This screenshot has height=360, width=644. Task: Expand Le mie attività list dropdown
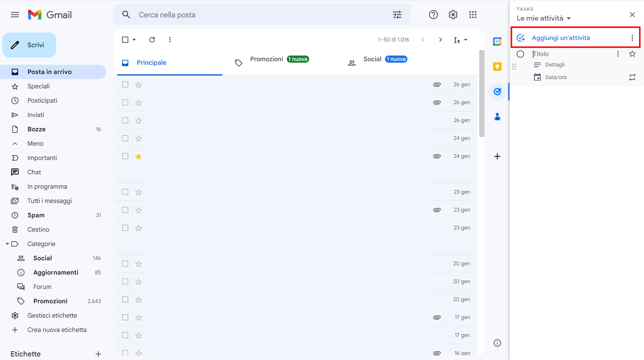click(x=568, y=19)
